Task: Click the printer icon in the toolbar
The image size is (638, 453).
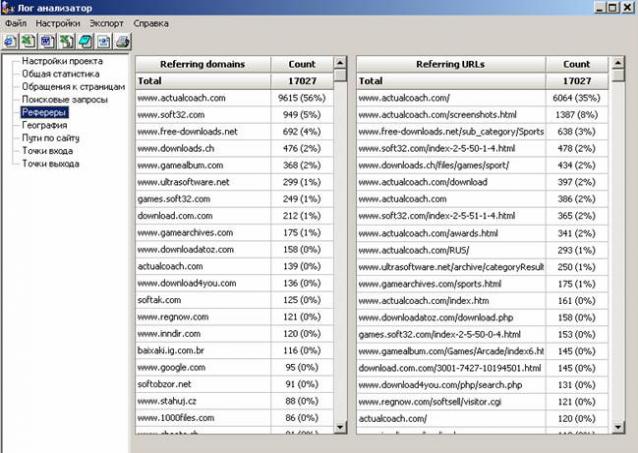Action: tap(122, 41)
